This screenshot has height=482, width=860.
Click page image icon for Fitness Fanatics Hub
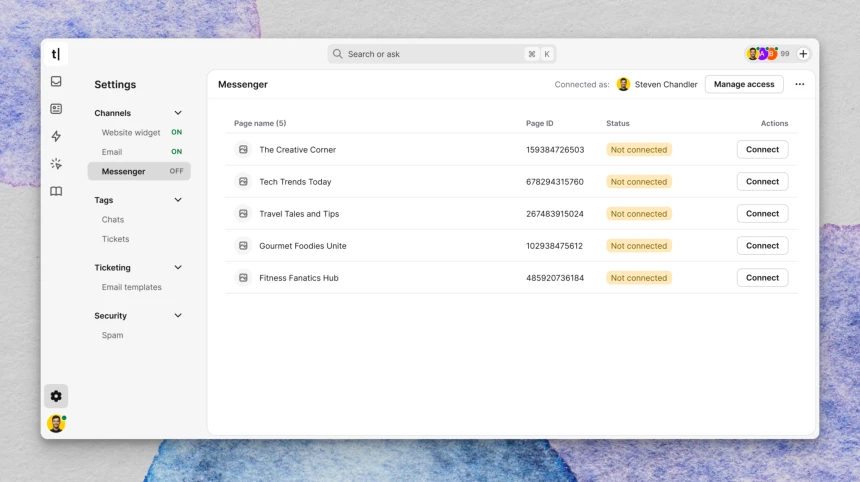(x=243, y=278)
